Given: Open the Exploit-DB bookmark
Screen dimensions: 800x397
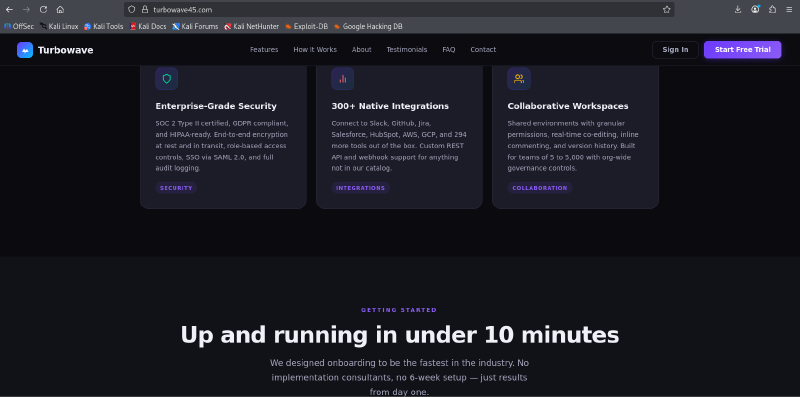Looking at the screenshot, I should pyautogui.click(x=306, y=26).
